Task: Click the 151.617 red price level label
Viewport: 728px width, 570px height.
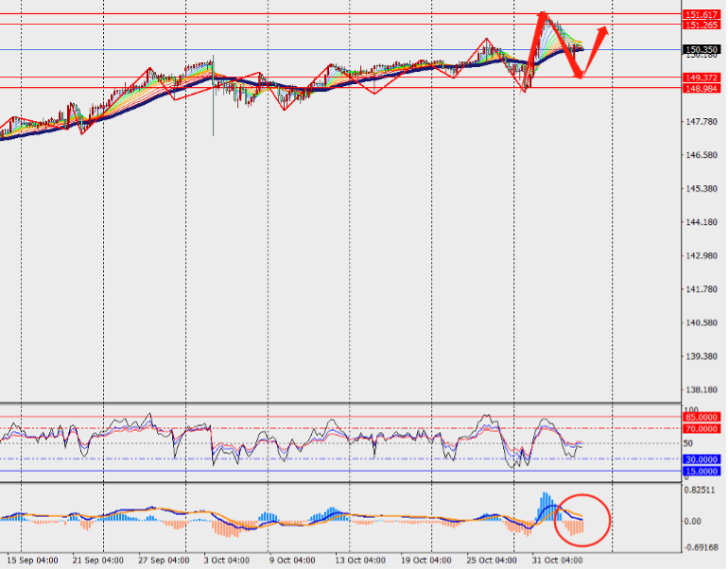Action: [702, 15]
